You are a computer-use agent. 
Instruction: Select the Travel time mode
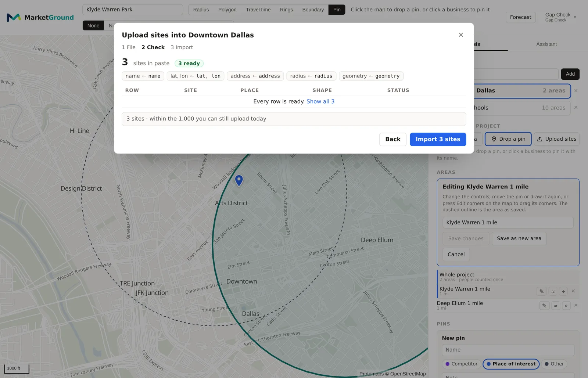pos(258,10)
